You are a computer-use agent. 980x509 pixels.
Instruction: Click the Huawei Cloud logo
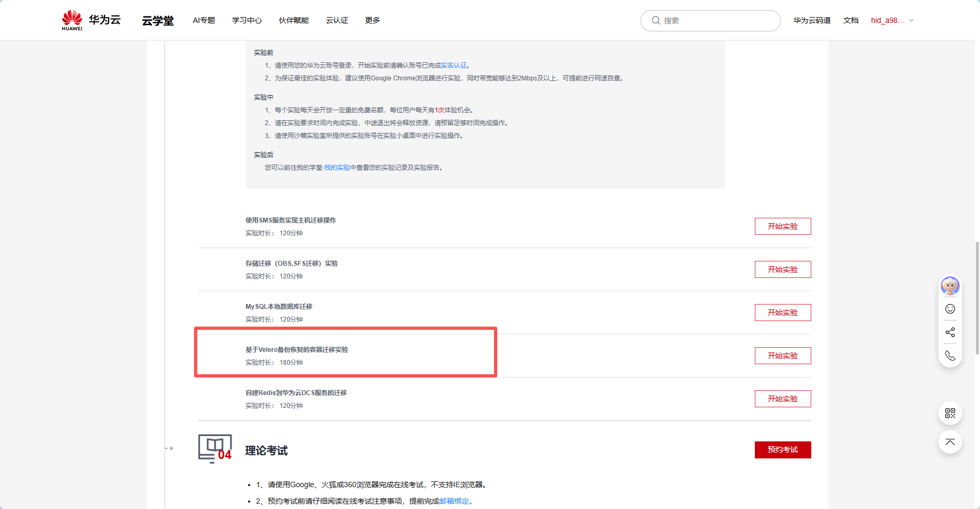click(x=91, y=20)
